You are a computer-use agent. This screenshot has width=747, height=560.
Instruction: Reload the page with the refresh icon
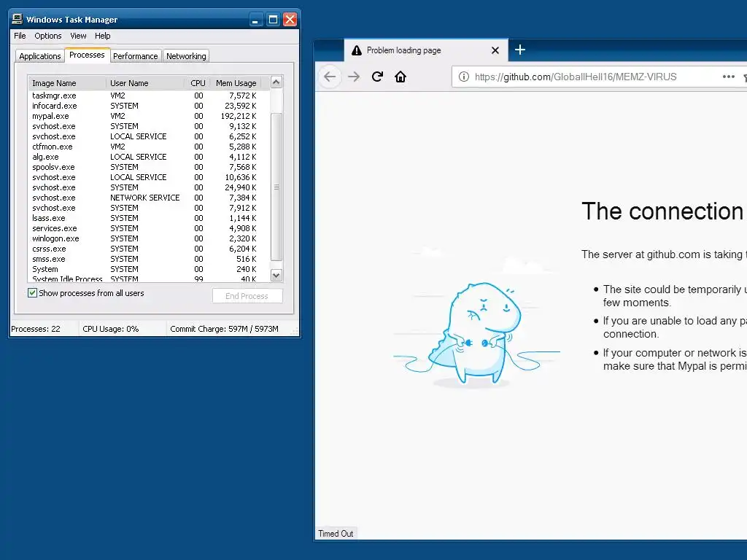tap(377, 77)
